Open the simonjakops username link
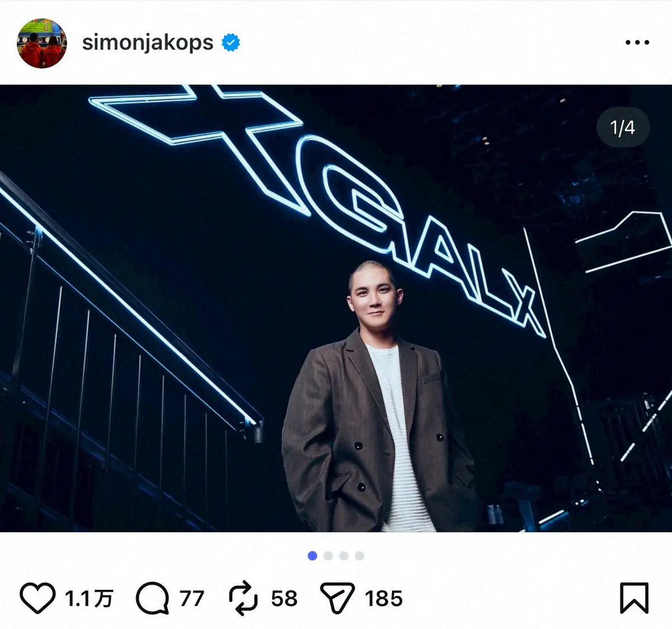This screenshot has height=629, width=672. (x=147, y=43)
